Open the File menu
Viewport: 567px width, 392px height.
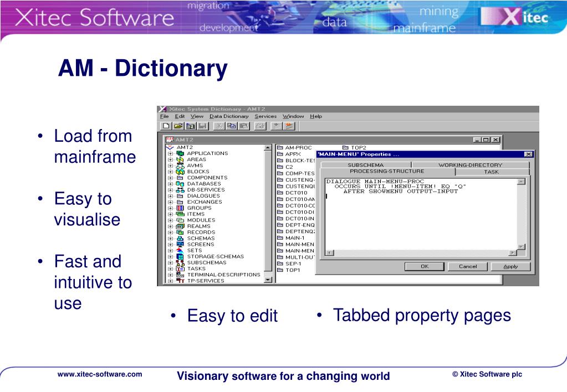(165, 116)
